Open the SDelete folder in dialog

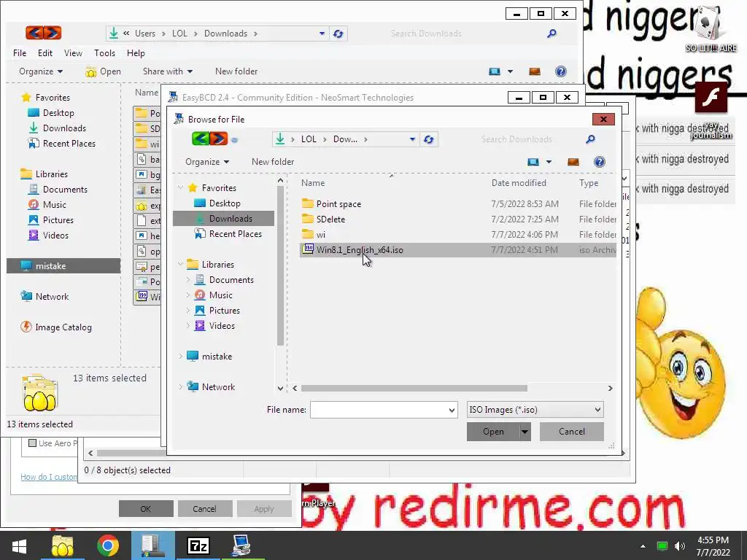(330, 219)
